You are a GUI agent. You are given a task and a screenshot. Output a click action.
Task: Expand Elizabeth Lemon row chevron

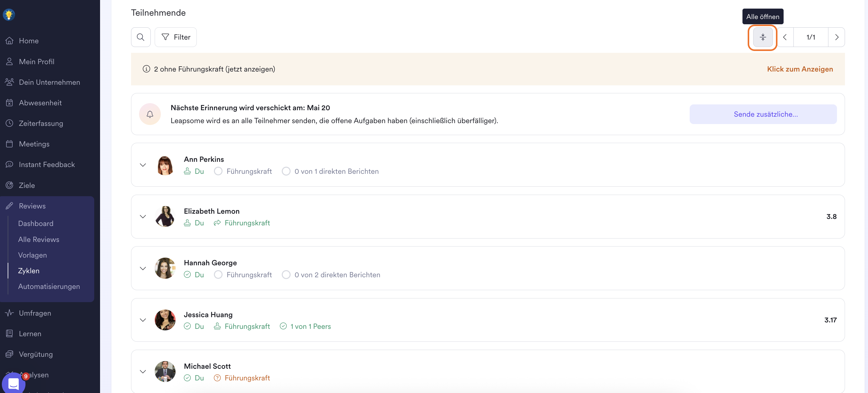(x=143, y=217)
